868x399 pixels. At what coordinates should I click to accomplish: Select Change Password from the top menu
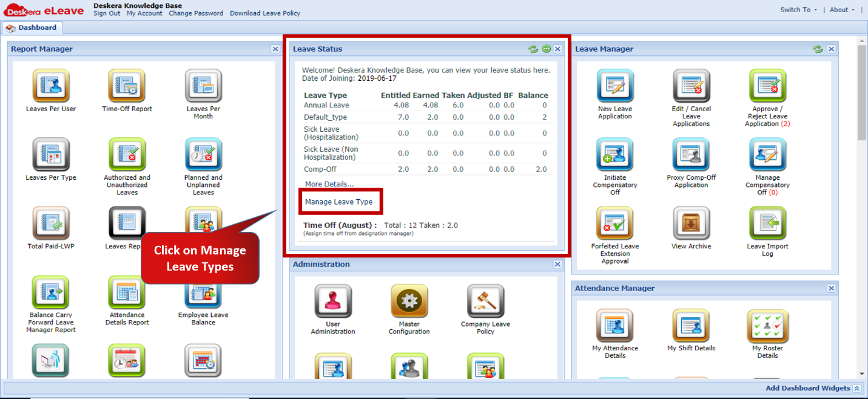[195, 13]
